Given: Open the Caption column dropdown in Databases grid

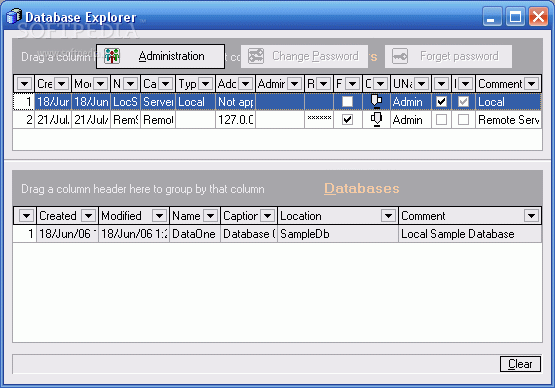Looking at the screenshot, I should (268, 216).
